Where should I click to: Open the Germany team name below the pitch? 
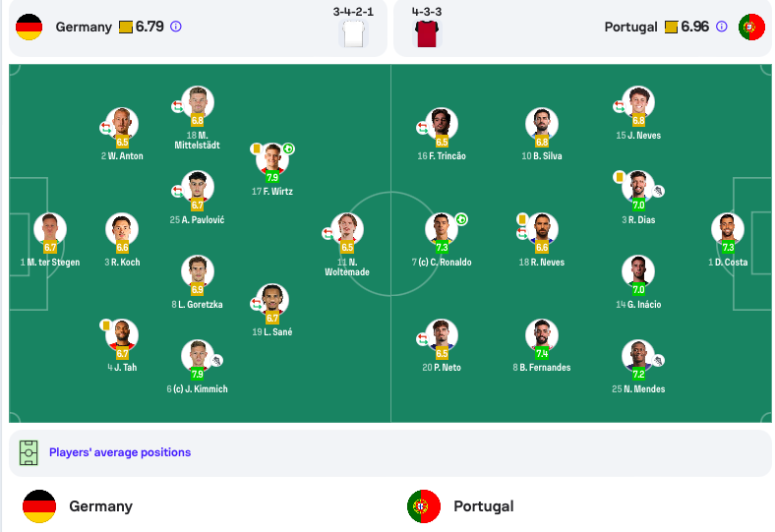[101, 506]
